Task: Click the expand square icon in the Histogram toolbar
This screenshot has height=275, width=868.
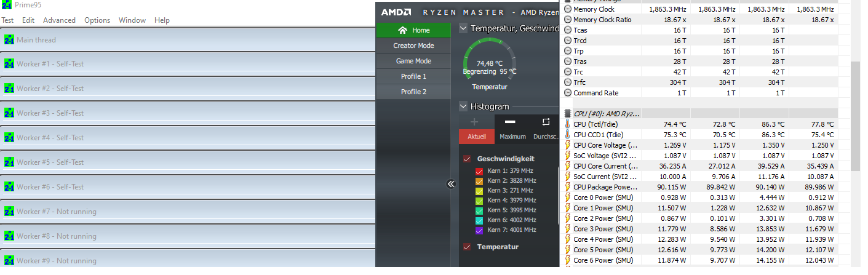Action: pyautogui.click(x=546, y=122)
